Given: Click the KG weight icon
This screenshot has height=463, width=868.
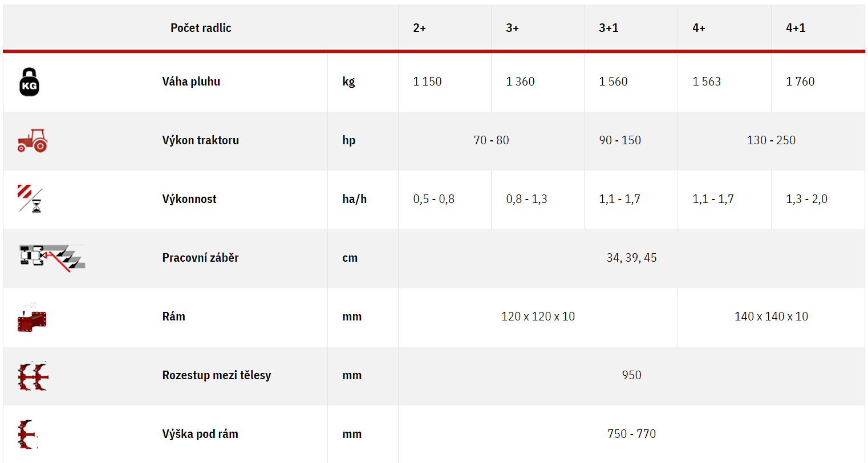Looking at the screenshot, I should 29,82.
